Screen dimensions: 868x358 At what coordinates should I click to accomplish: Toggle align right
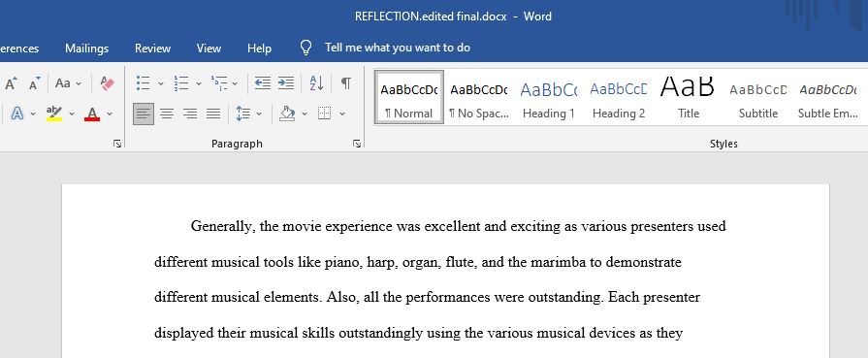(x=190, y=114)
